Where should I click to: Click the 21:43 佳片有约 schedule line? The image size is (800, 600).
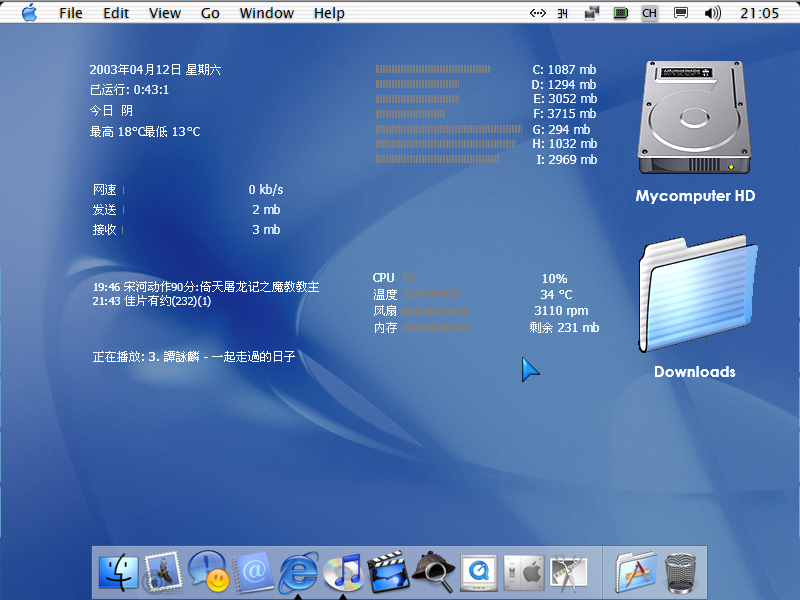point(152,301)
